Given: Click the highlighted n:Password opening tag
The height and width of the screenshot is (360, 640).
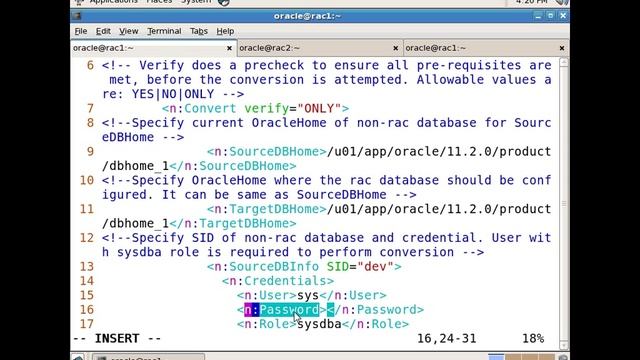Looking at the screenshot, I should tap(282, 309).
